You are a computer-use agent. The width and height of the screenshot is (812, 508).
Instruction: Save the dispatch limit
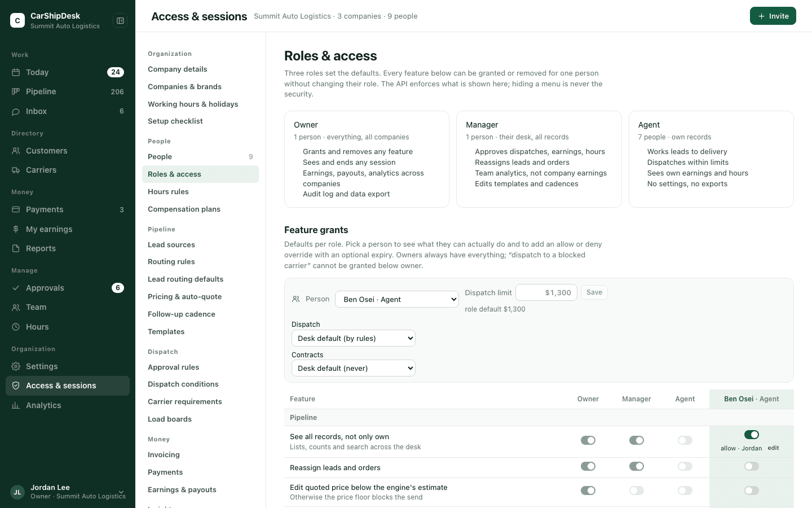coord(594,292)
